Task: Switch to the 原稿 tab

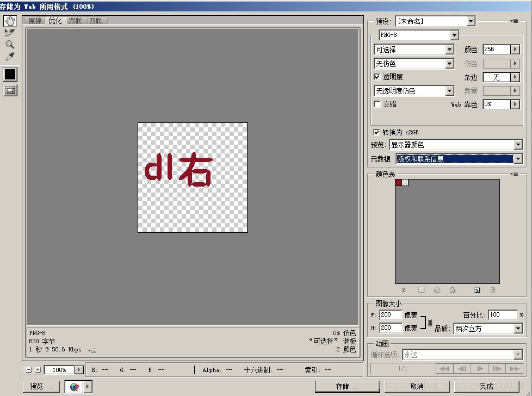Action: [35, 21]
